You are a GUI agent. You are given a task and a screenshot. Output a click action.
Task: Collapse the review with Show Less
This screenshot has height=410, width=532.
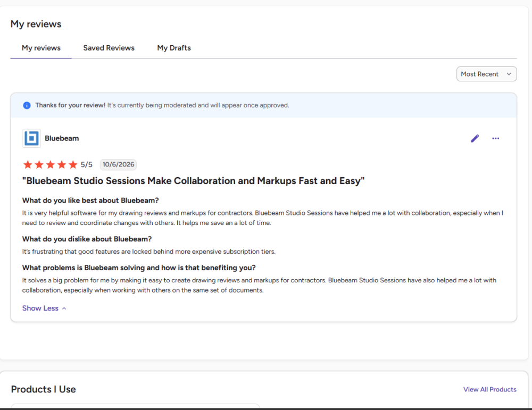(44, 308)
